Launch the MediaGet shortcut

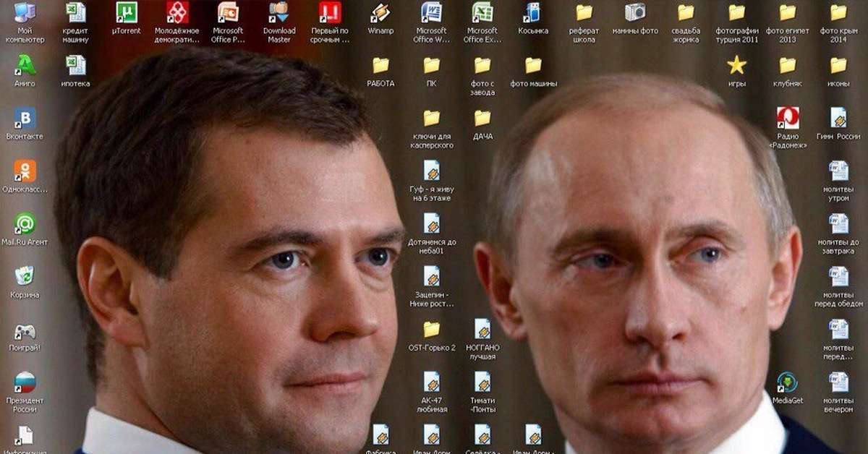[x=787, y=382]
